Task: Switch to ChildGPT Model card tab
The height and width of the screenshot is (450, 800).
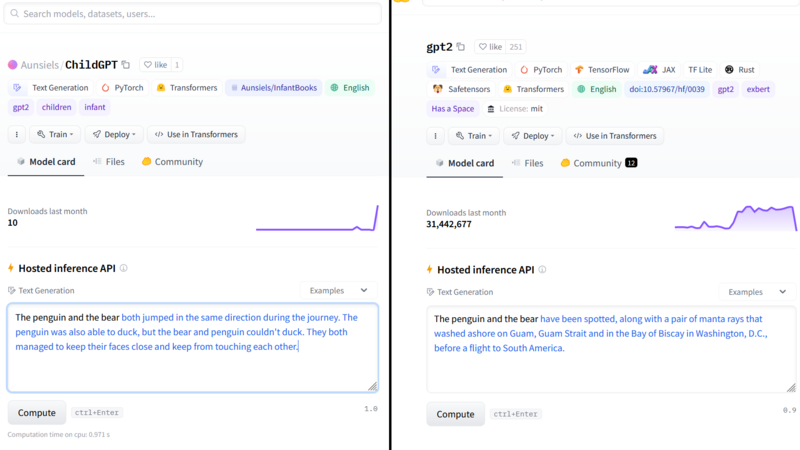Action: (x=46, y=162)
